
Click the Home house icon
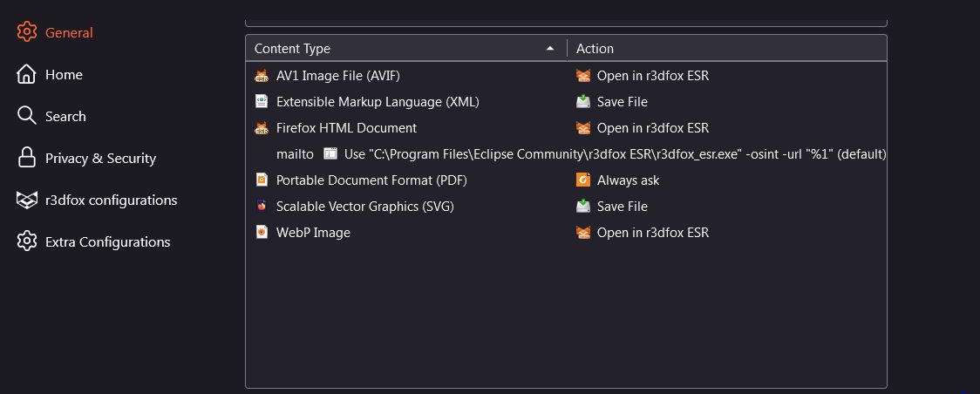click(26, 74)
